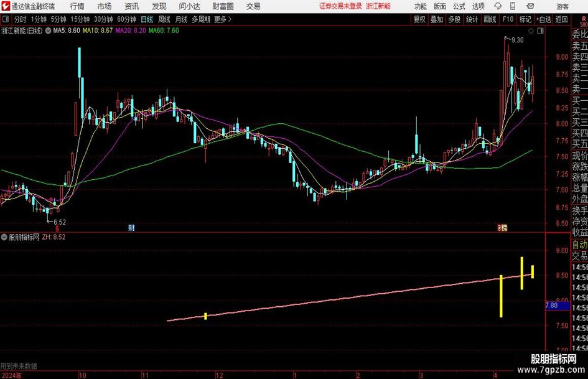Open the envelope messages icon
Screen dimensions: 588x379
(x=530, y=6)
